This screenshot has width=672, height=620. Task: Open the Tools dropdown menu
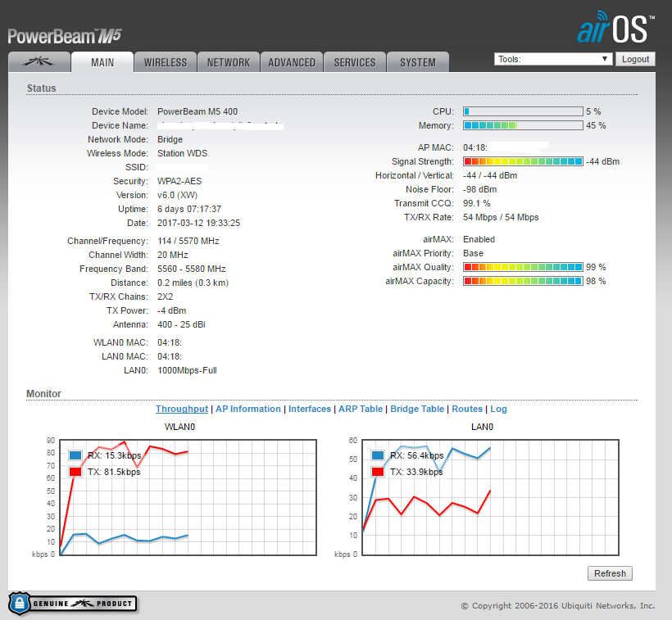[x=553, y=59]
